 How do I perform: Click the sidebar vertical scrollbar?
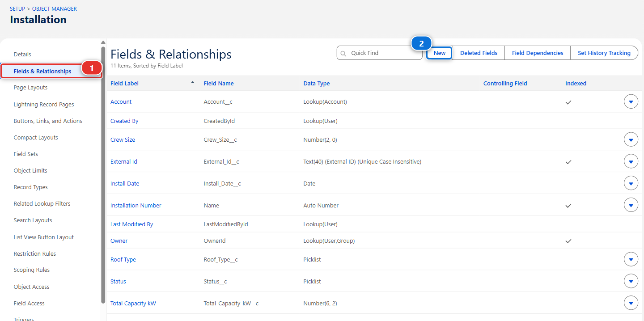click(103, 174)
